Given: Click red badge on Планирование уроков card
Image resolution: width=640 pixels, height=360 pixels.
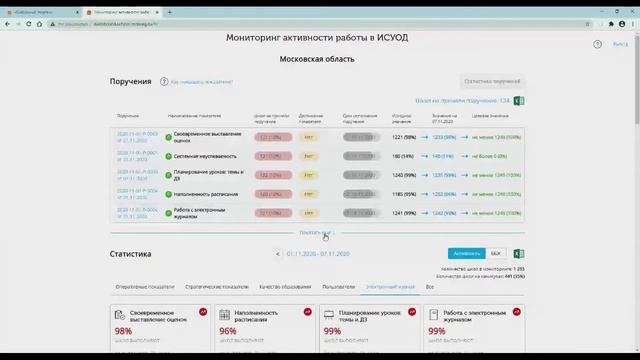Looking at the screenshot, I should [x=412, y=312].
